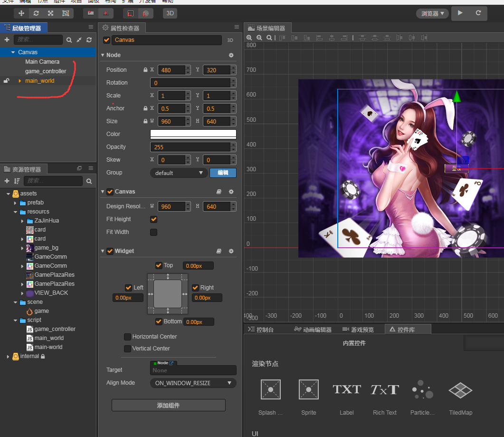Open the Widget component settings gear
Screen dimensions: 504x437
point(231,251)
